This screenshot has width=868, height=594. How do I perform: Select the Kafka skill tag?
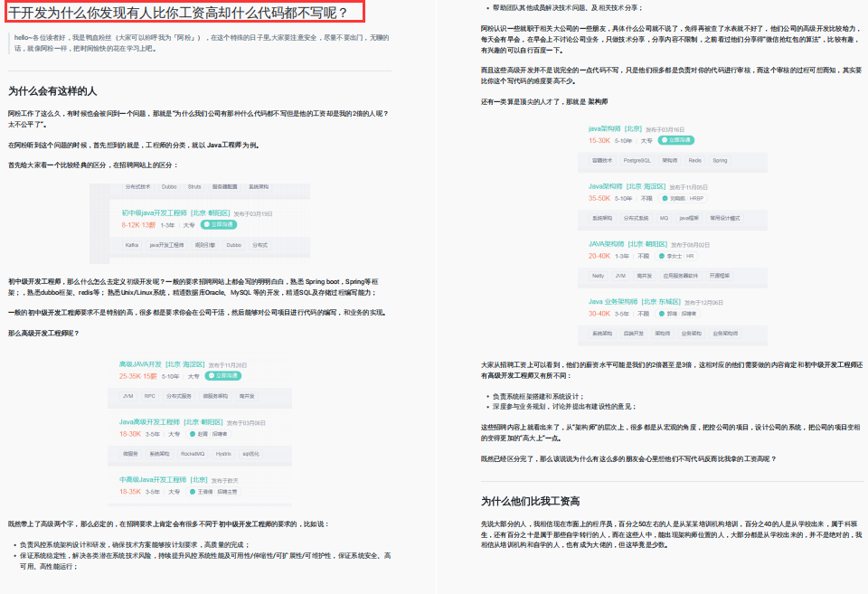132,245
